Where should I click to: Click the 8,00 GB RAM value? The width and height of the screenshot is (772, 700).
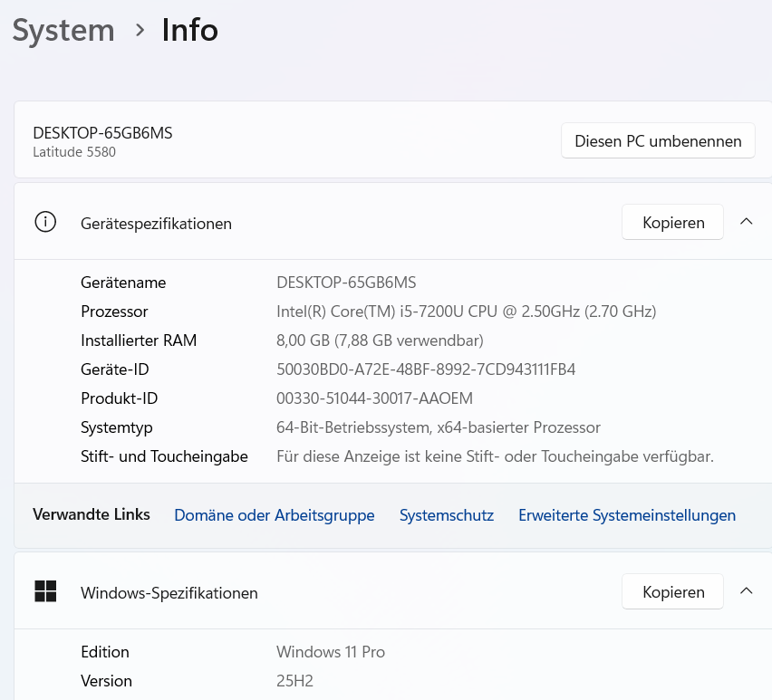[380, 340]
